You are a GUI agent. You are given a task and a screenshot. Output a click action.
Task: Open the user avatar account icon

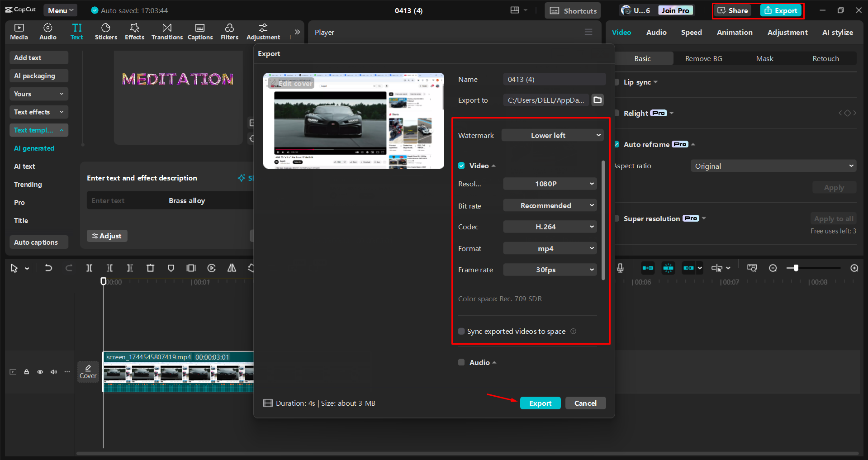point(626,10)
